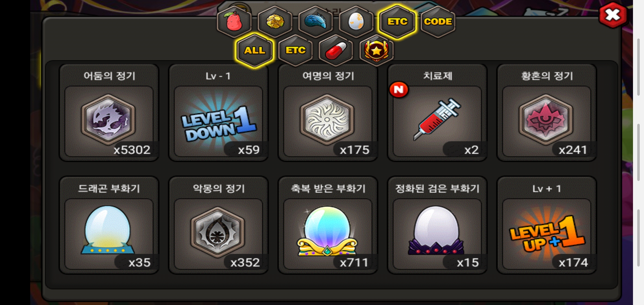Screen dimensions: 644x305
Task: Select the 악몽의 정기 dark emblem
Action: [x=218, y=225]
